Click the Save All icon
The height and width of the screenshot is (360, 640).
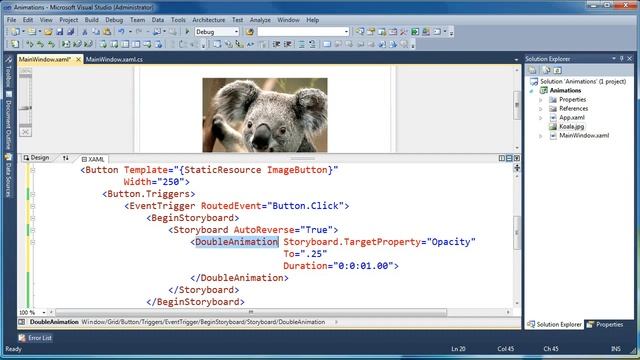pos(70,31)
